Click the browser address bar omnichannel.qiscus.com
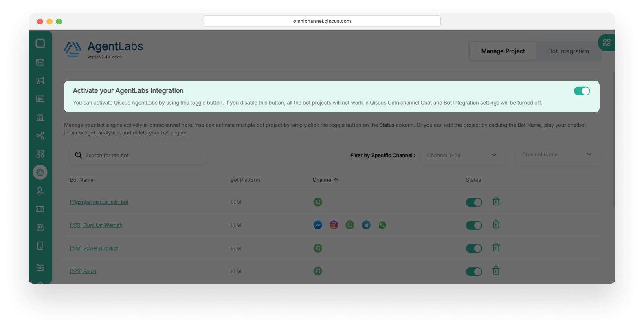The width and height of the screenshot is (644, 328). pyautogui.click(x=322, y=21)
